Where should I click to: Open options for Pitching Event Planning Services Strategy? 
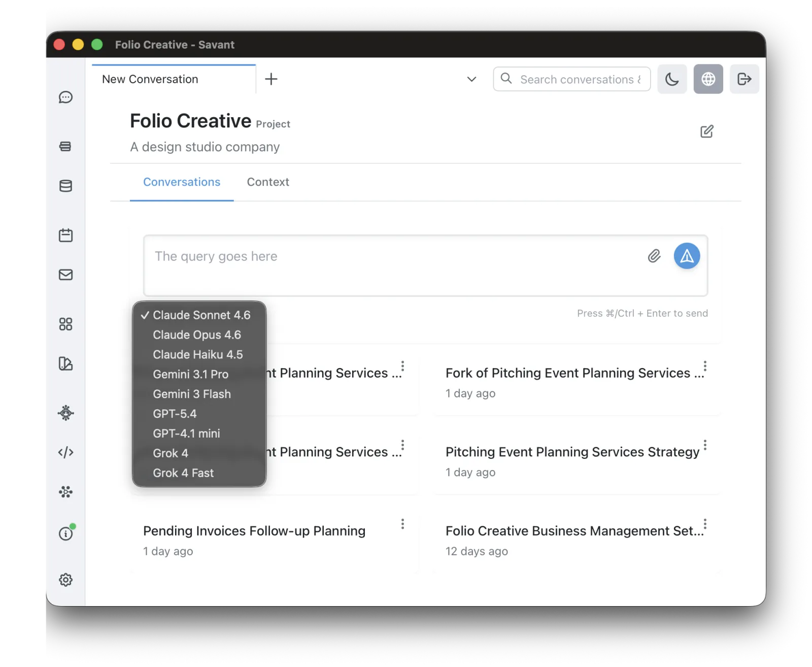coord(705,446)
